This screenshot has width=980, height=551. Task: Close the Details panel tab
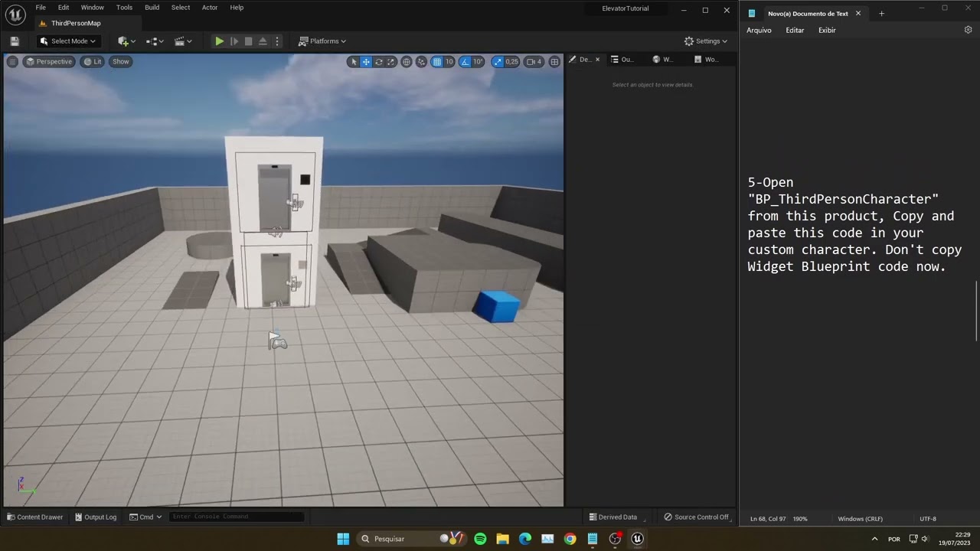pyautogui.click(x=597, y=59)
